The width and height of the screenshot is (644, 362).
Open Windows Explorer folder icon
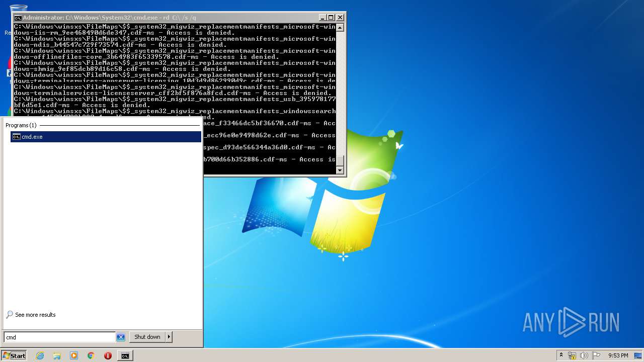pyautogui.click(x=57, y=355)
